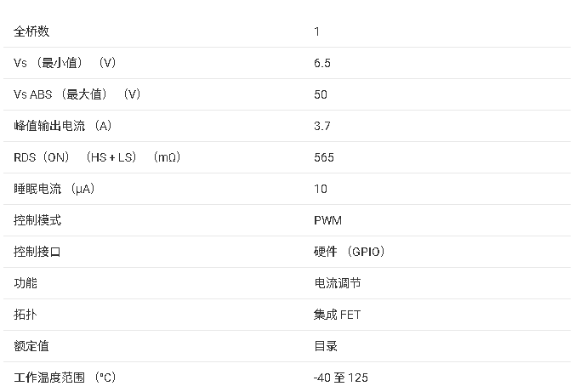Click the 峰值输出电流 (A) label
The height and width of the screenshot is (392, 586).
63,126
